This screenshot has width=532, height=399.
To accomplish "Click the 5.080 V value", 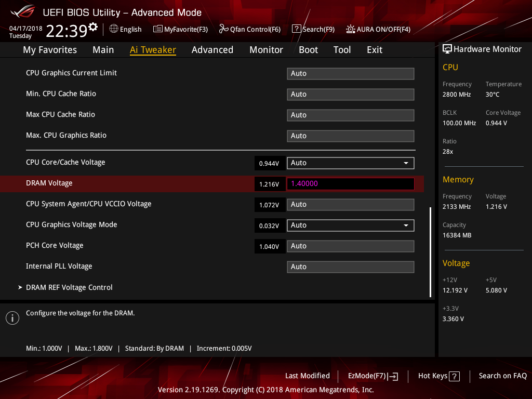I will tap(496, 290).
